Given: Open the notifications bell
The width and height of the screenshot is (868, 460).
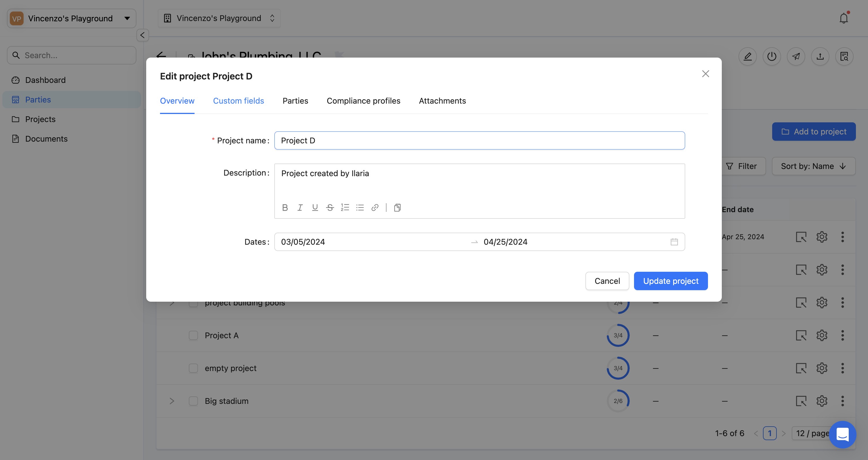Looking at the screenshot, I should pos(844,18).
